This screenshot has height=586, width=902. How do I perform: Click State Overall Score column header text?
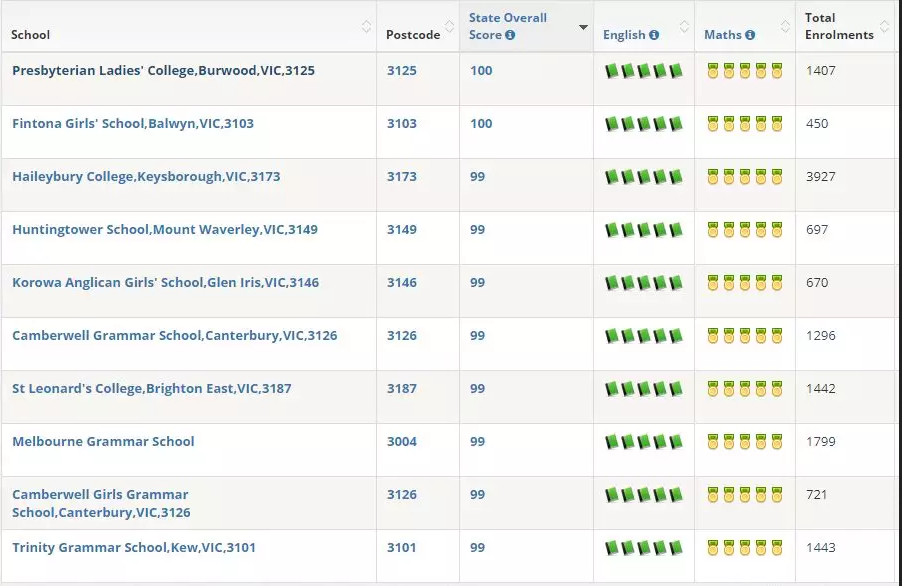tap(507, 26)
